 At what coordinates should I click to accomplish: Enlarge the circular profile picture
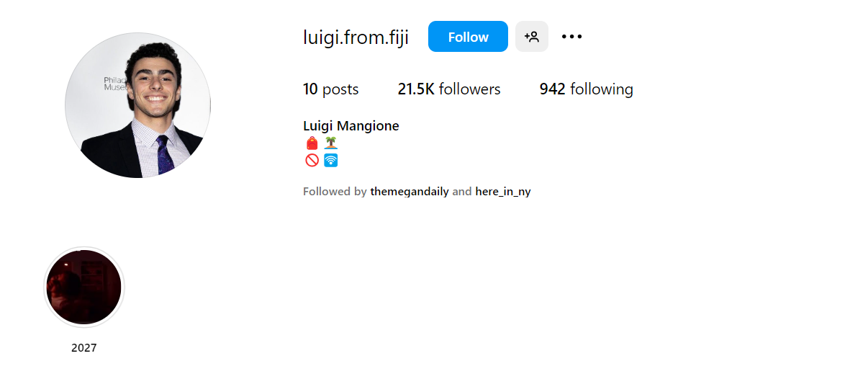tap(137, 105)
